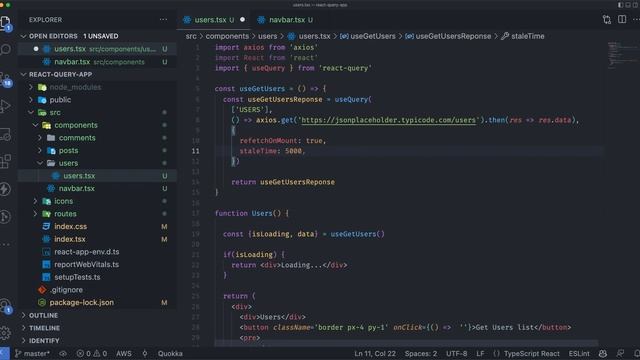This screenshot has height=360, width=640.
Task: Toggle primary sidebar layout icon in title bar
Action: coord(620,5)
